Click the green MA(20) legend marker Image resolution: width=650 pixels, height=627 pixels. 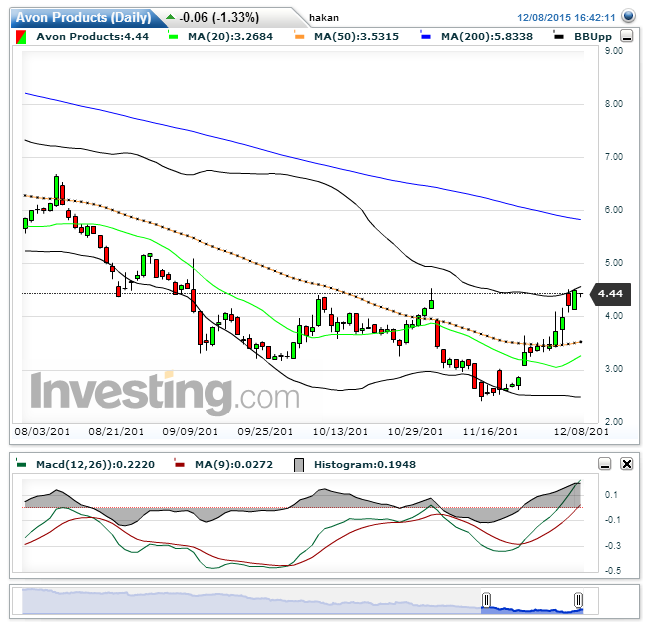174,36
